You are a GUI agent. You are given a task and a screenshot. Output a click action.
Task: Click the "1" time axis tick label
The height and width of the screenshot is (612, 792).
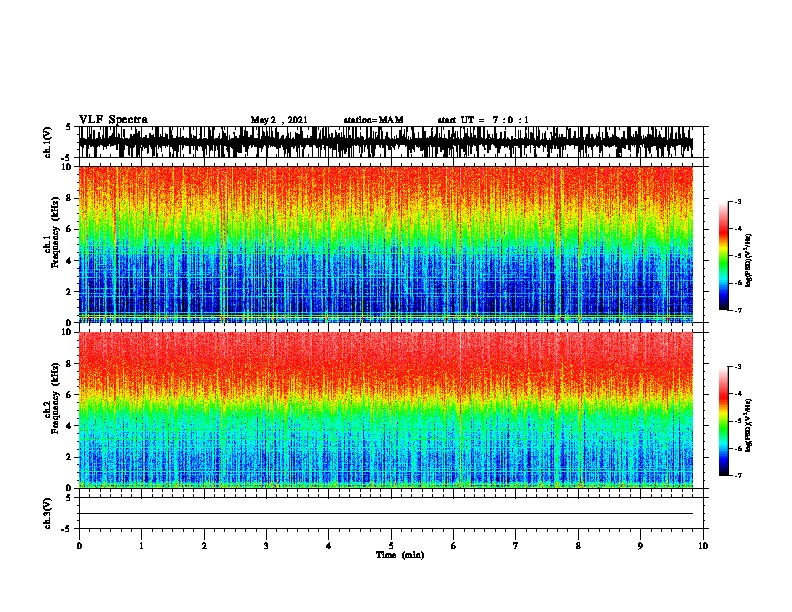(x=141, y=546)
